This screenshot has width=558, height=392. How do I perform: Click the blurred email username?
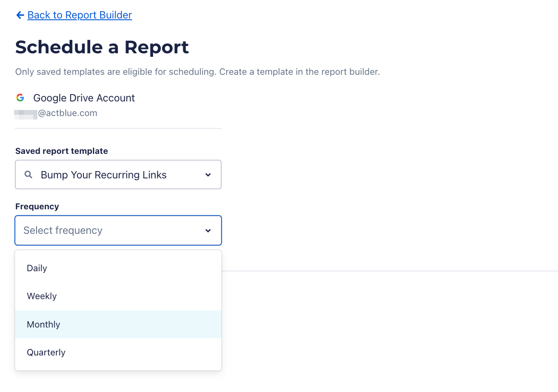pos(26,113)
